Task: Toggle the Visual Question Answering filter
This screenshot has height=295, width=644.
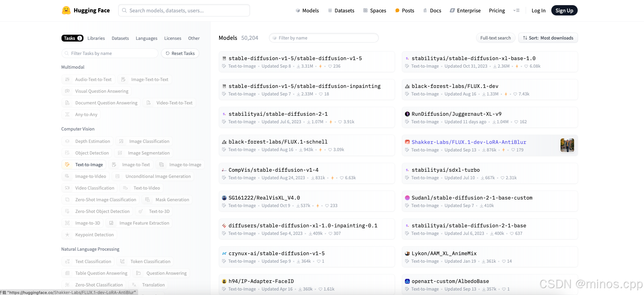Action: tap(97, 91)
